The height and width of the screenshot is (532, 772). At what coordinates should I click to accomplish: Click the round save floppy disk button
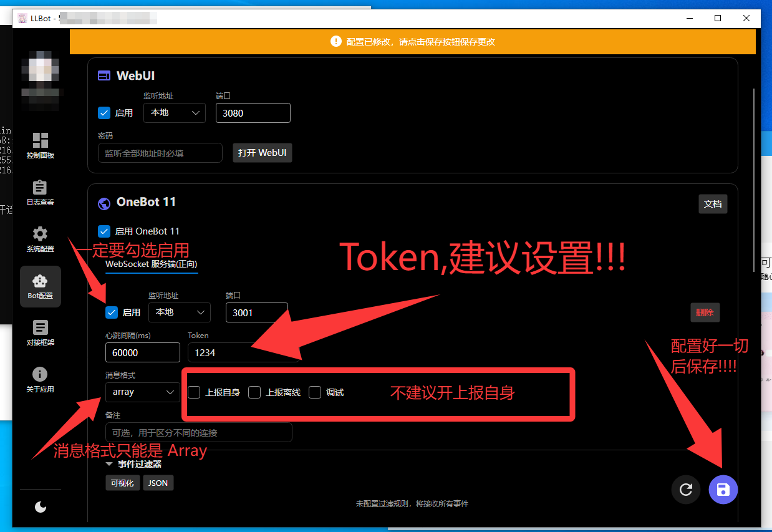point(723,490)
